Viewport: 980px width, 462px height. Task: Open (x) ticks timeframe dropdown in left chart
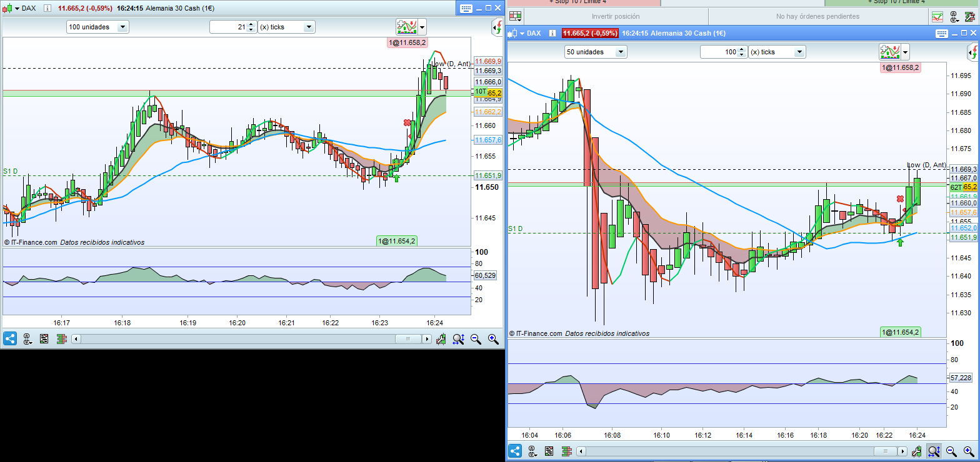click(x=287, y=27)
